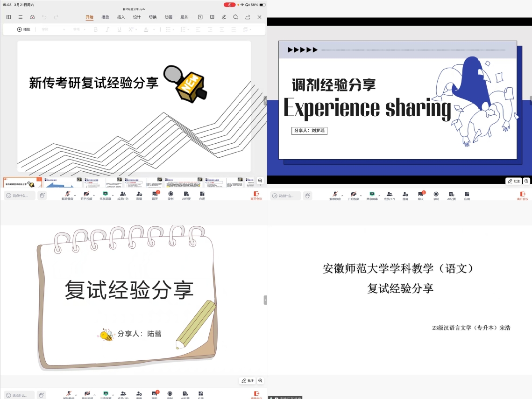
Task: Click the share arrow icon in WPS header
Action: [248, 17]
